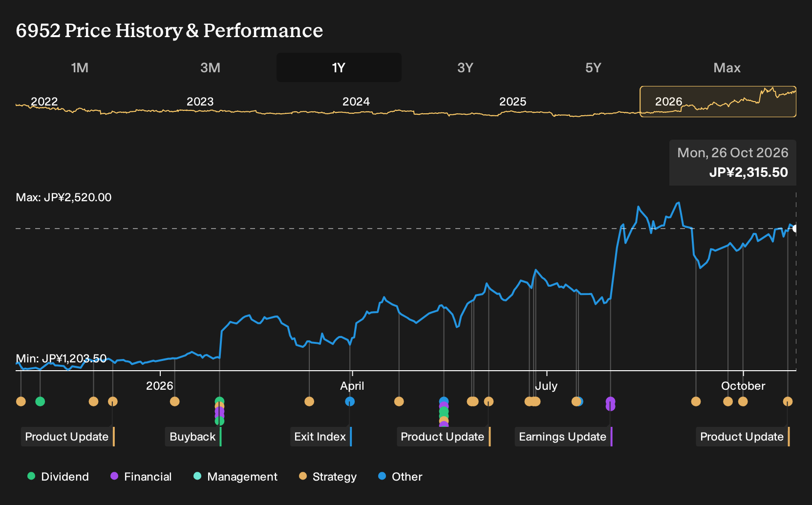This screenshot has height=505, width=812.
Task: Click the October axis label
Action: [743, 386]
